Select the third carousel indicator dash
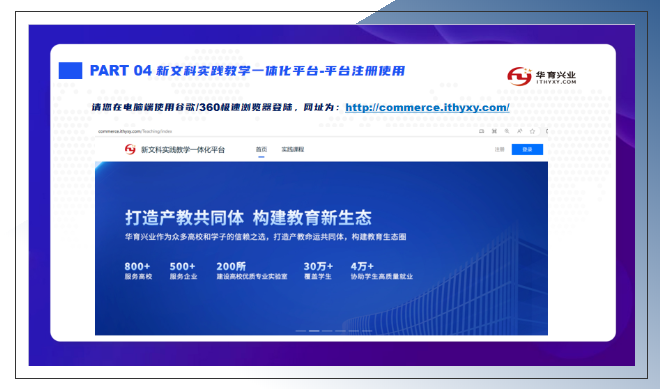660x389 pixels. click(x=327, y=331)
